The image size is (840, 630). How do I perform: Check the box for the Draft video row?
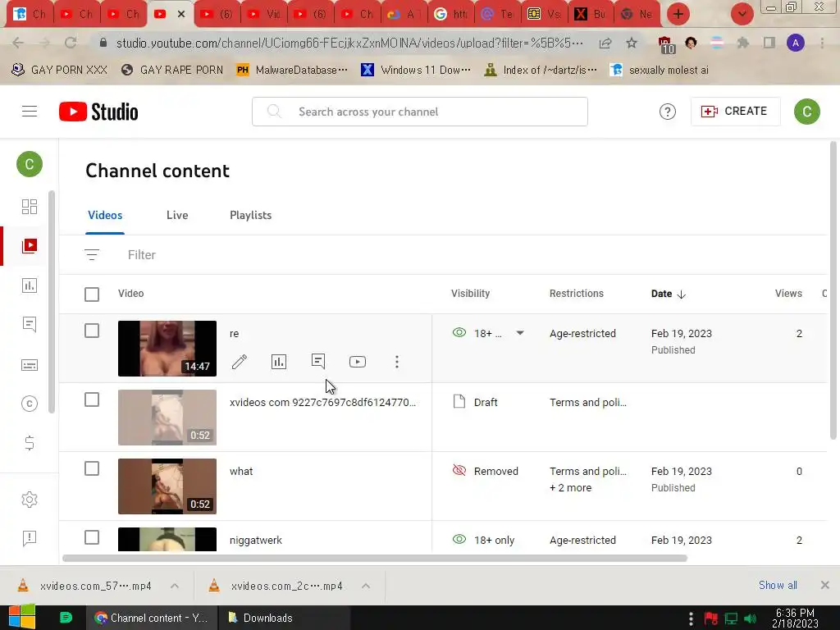tap(92, 399)
